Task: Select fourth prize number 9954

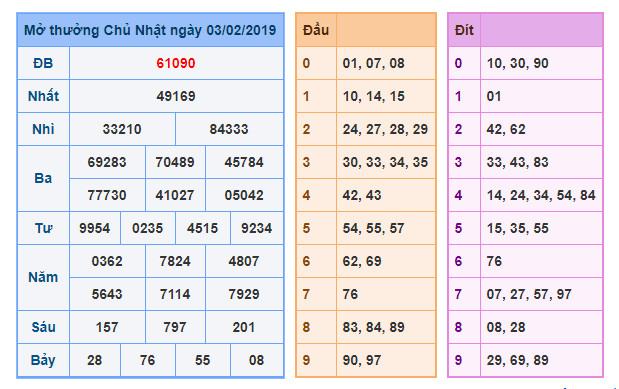Action: [x=95, y=228]
